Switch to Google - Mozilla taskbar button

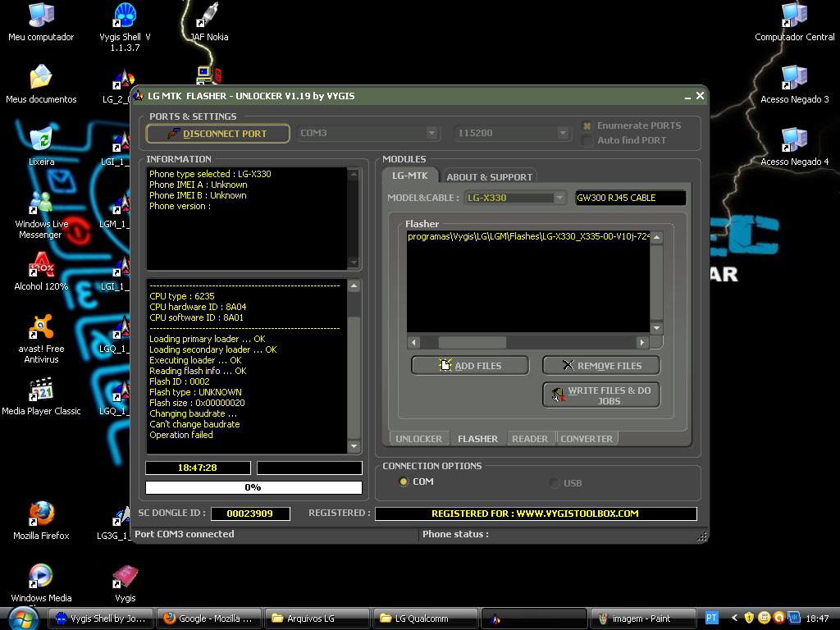(x=209, y=619)
